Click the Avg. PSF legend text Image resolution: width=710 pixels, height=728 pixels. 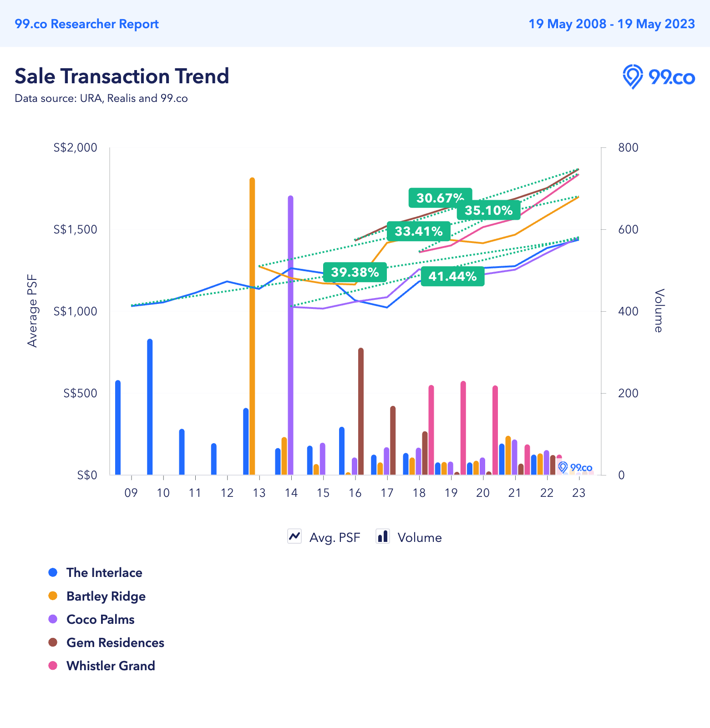click(335, 537)
